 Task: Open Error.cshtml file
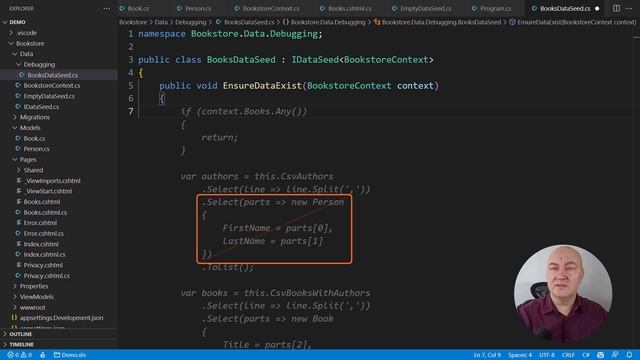[40, 223]
